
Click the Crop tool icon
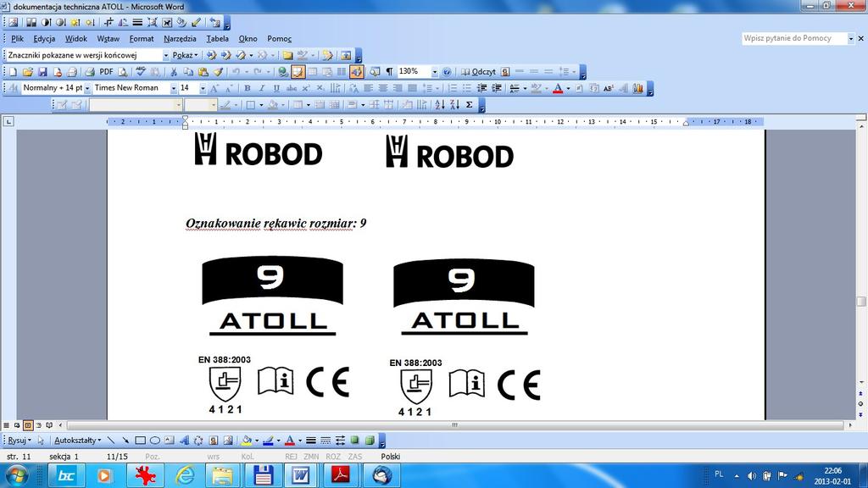[x=108, y=23]
